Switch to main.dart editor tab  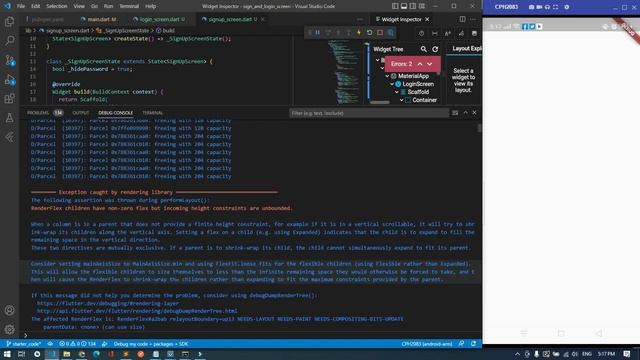click(99, 19)
